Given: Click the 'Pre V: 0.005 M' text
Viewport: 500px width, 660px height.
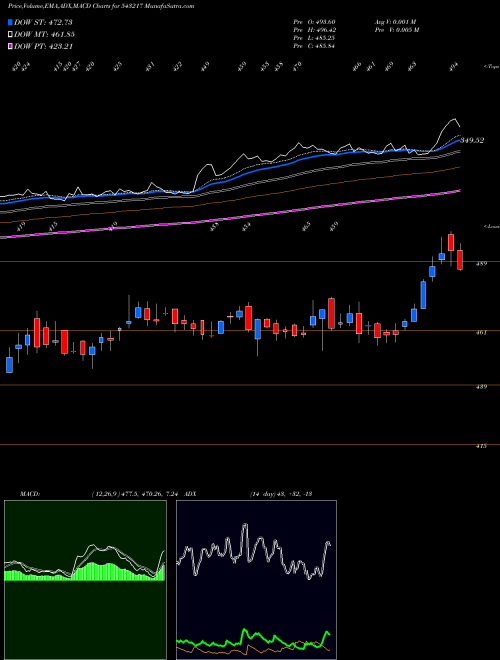Looking at the screenshot, I should 397,30.
